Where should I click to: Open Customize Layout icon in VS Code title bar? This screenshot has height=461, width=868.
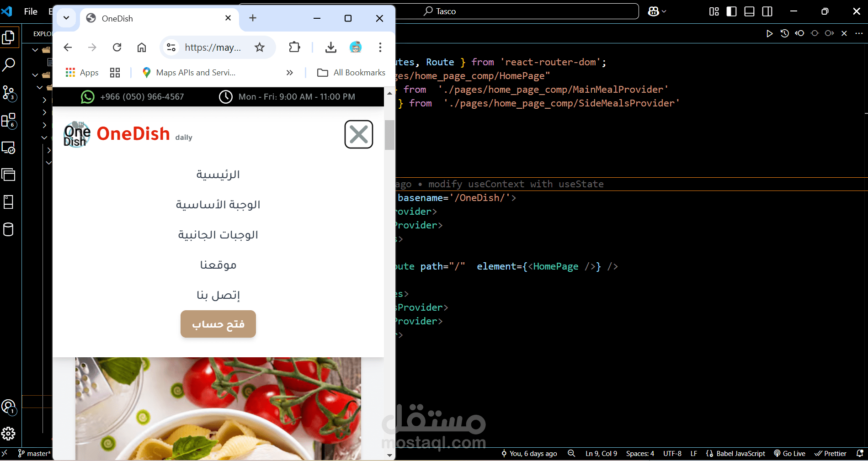pyautogui.click(x=714, y=11)
